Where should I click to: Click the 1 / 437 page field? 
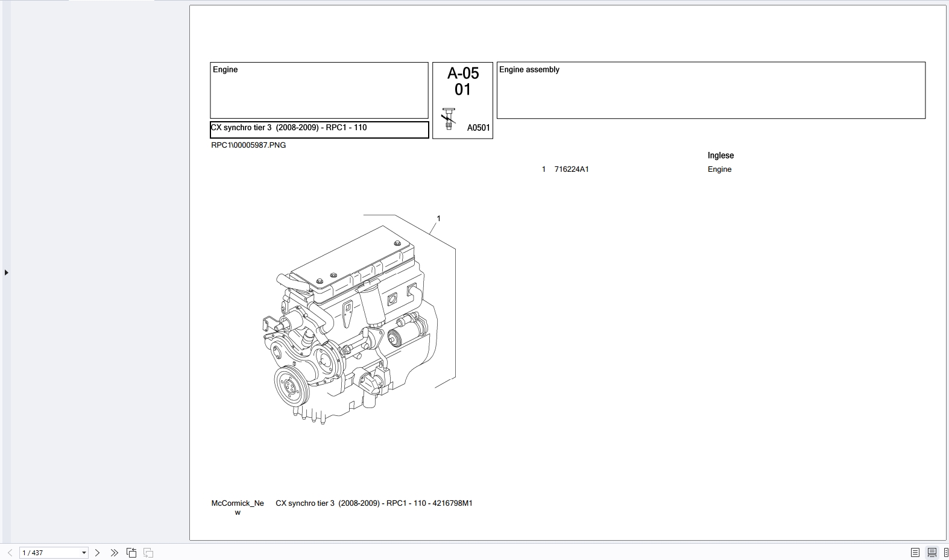(x=49, y=553)
